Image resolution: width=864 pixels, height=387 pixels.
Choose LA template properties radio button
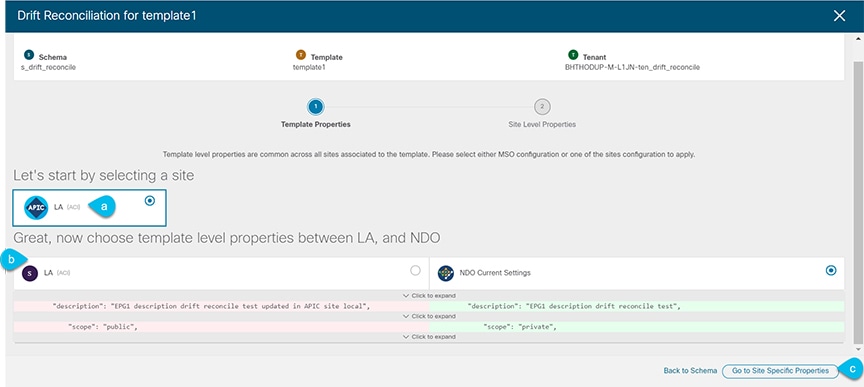pyautogui.click(x=415, y=270)
